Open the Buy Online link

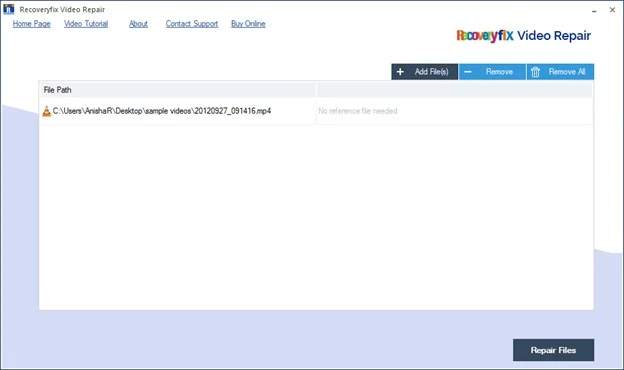[x=248, y=24]
